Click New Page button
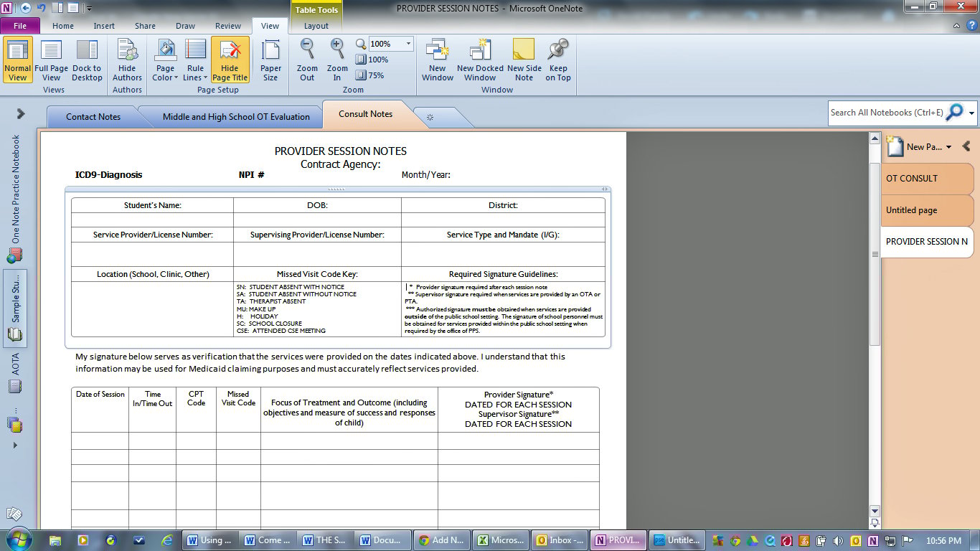 [915, 146]
